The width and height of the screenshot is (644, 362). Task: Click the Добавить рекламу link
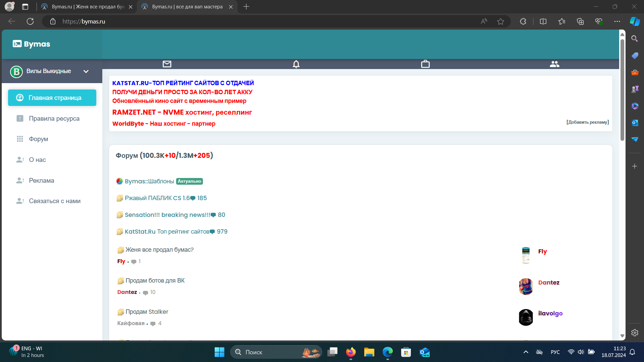pyautogui.click(x=587, y=122)
